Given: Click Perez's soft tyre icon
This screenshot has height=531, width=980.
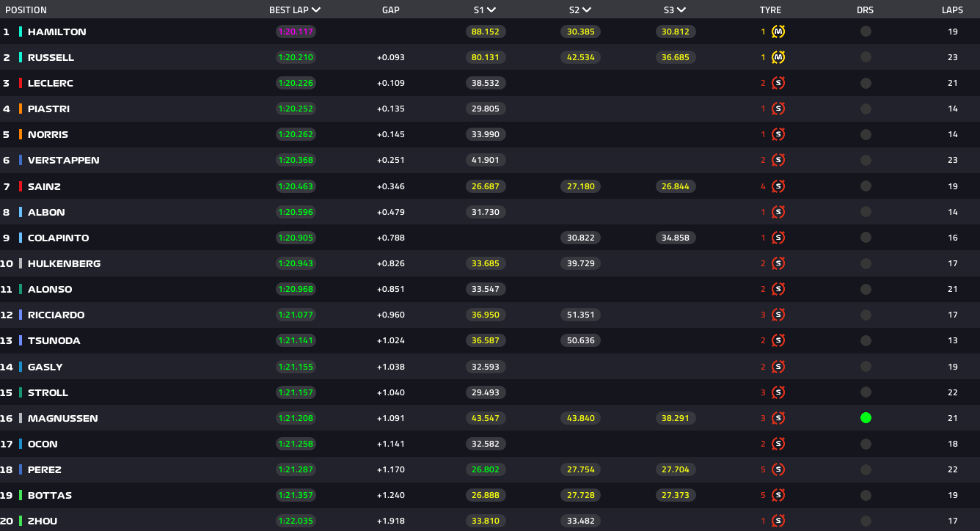Looking at the screenshot, I should click(778, 469).
